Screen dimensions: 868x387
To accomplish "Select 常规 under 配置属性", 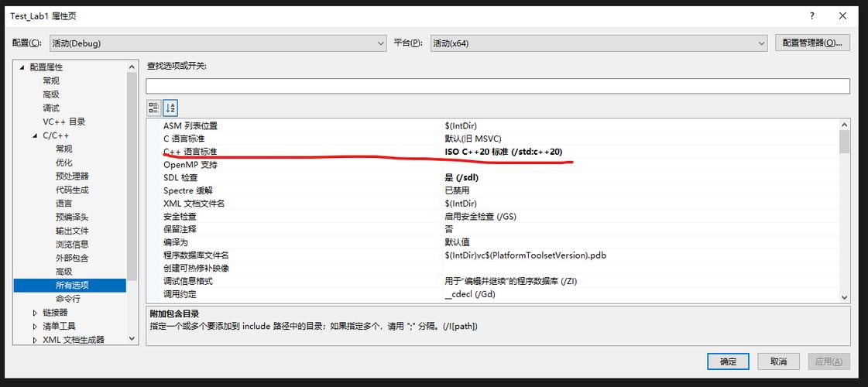I will 51,80.
